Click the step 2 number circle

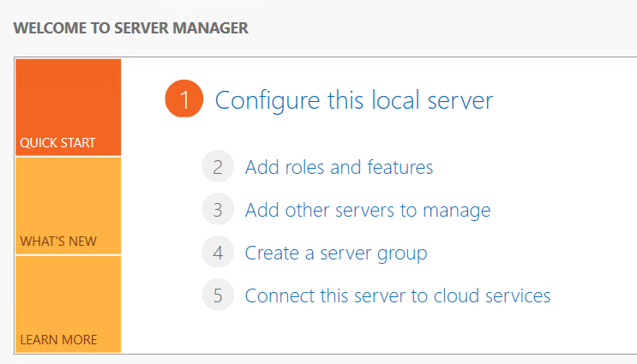coord(218,166)
